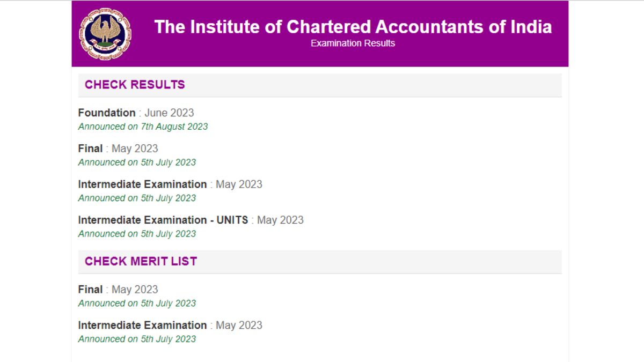The image size is (644, 362).
Task: Click the Announced on 7th August 2023 text
Action: (144, 127)
